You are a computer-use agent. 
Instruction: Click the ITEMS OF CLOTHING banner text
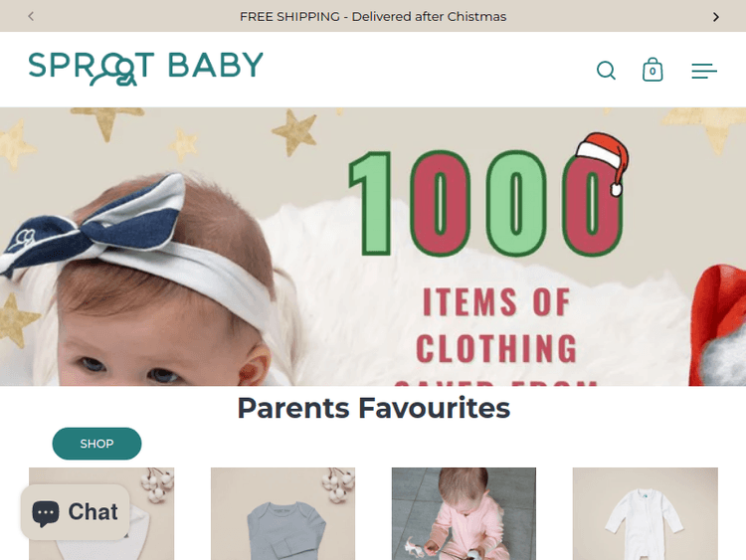(496, 325)
